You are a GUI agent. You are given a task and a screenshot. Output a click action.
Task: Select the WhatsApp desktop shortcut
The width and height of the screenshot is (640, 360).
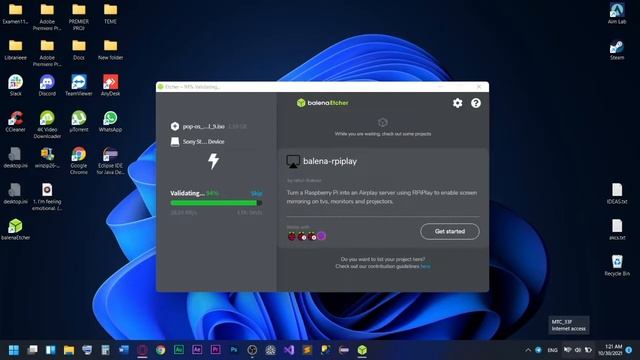pos(110,121)
